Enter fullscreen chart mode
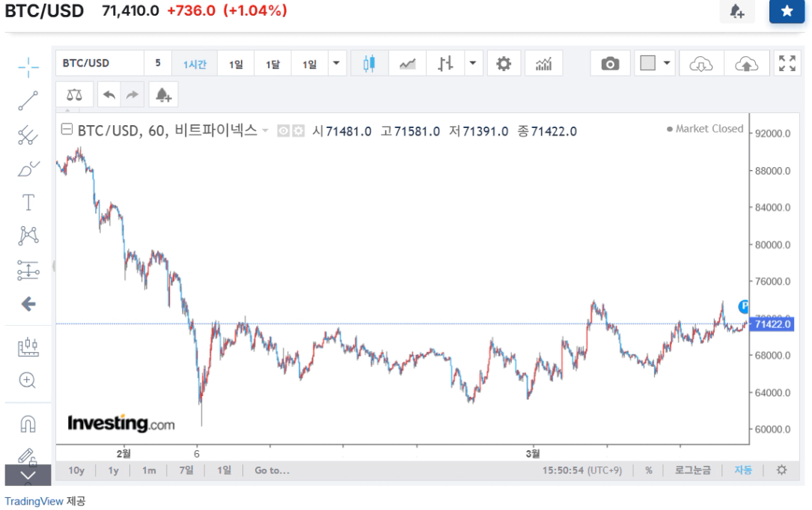This screenshot has width=812, height=510. tap(787, 64)
